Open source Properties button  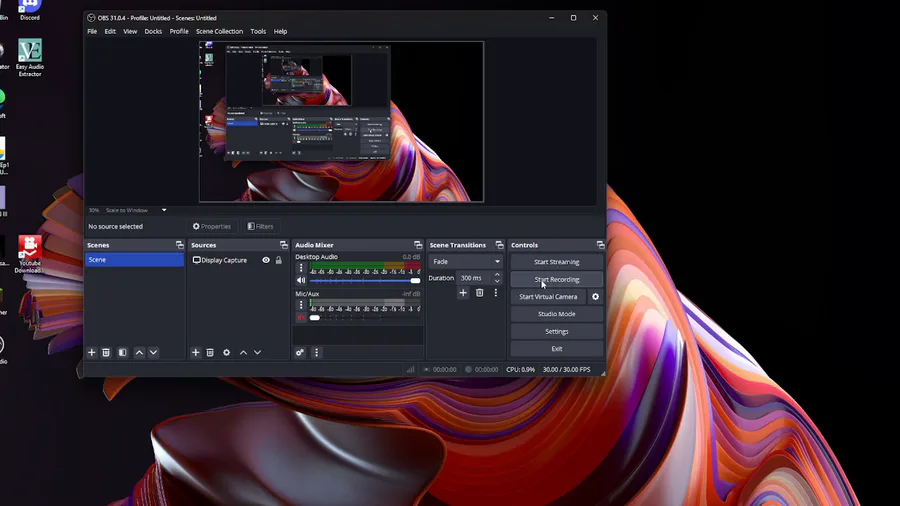(x=212, y=226)
